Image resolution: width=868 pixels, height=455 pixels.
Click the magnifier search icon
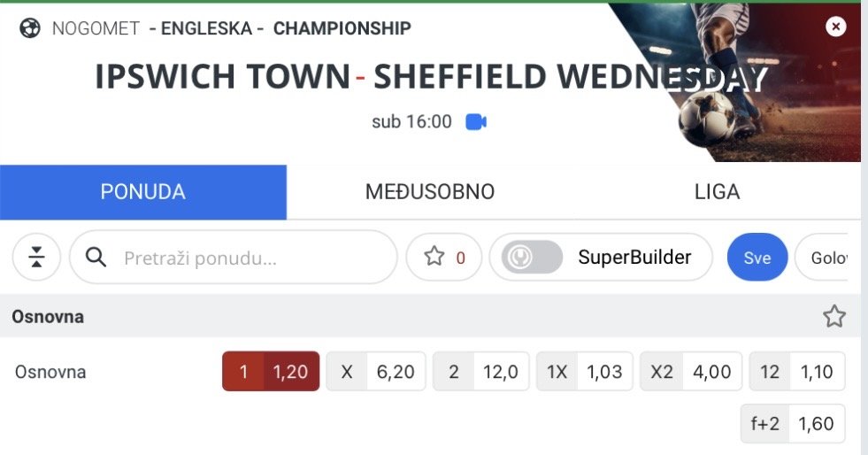(x=96, y=258)
